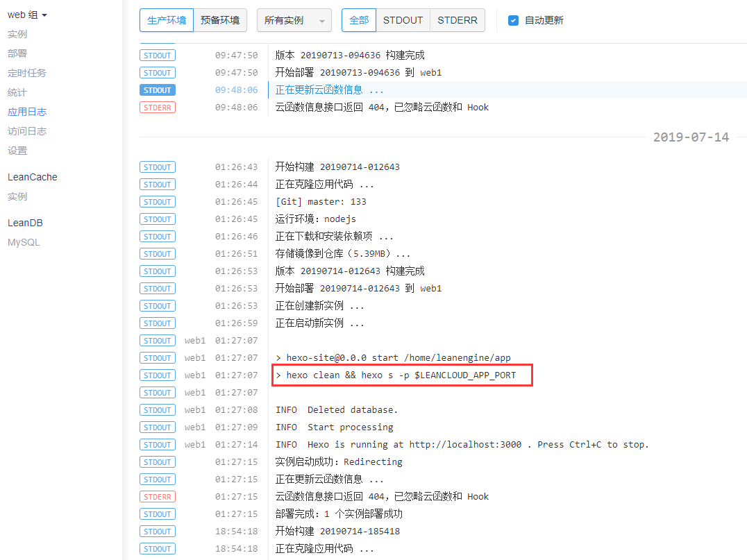Switch to 生产环境 tab
Viewport: 747px width, 560px height.
167,21
